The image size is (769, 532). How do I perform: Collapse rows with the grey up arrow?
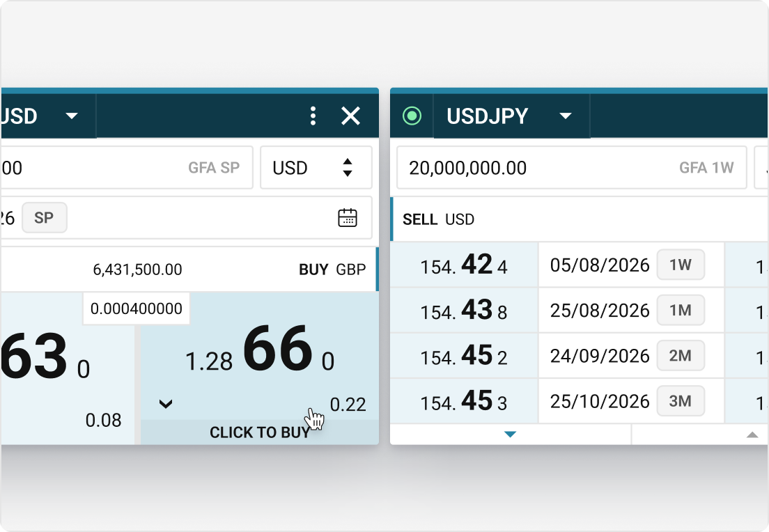pyautogui.click(x=752, y=435)
